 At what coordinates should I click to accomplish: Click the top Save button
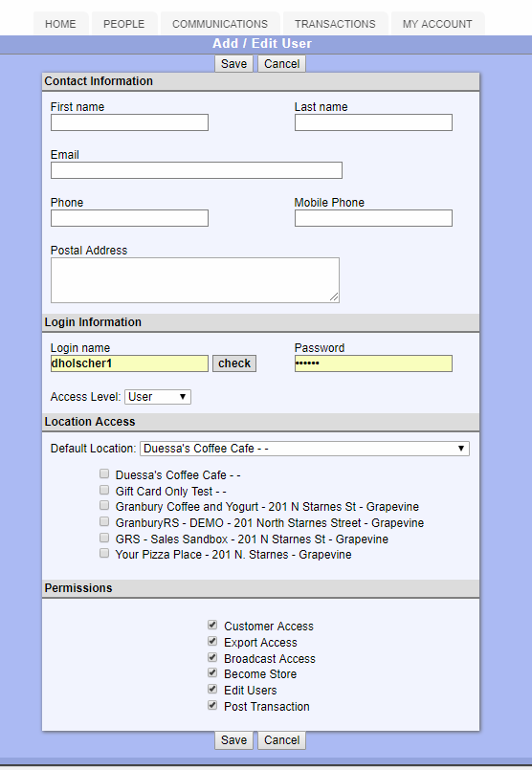(x=233, y=64)
